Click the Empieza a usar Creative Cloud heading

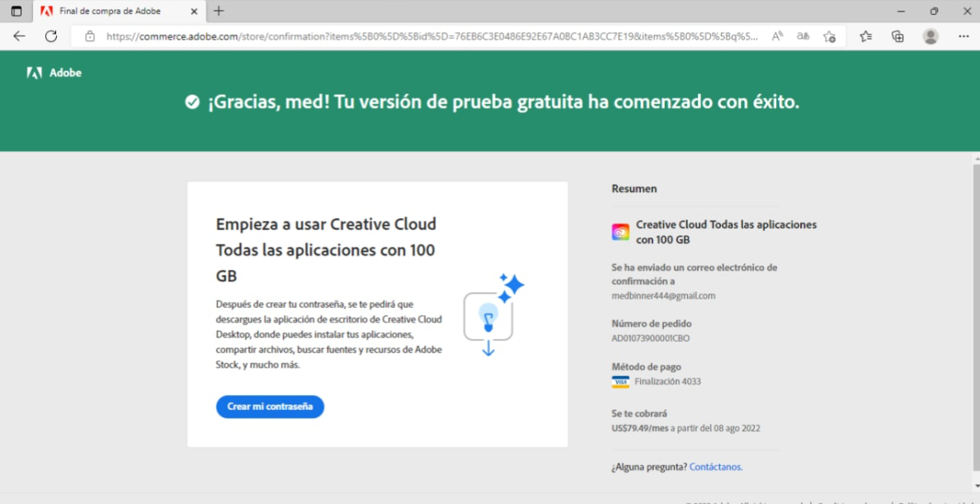[326, 250]
